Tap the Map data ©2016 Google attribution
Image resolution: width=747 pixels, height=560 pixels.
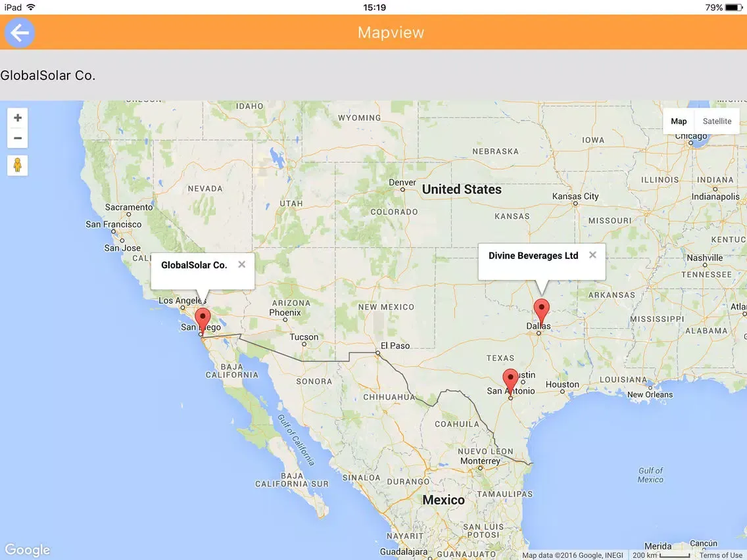click(x=572, y=555)
